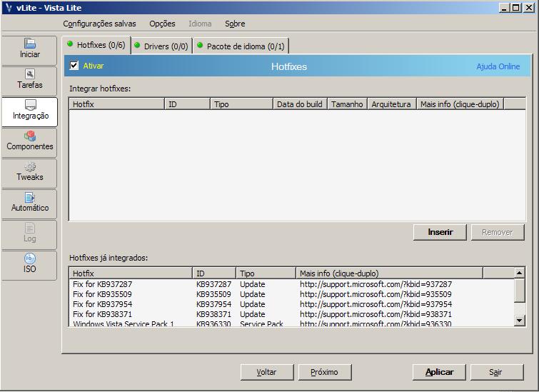This screenshot has height=392, width=539.
Task: Click the kbid=938371 support URL
Action: [x=376, y=314]
